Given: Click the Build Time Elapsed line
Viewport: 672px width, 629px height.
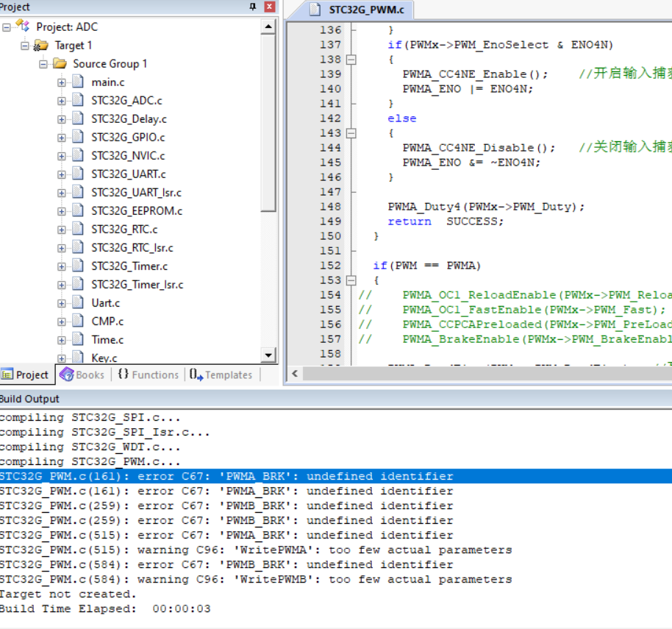Looking at the screenshot, I should [105, 608].
